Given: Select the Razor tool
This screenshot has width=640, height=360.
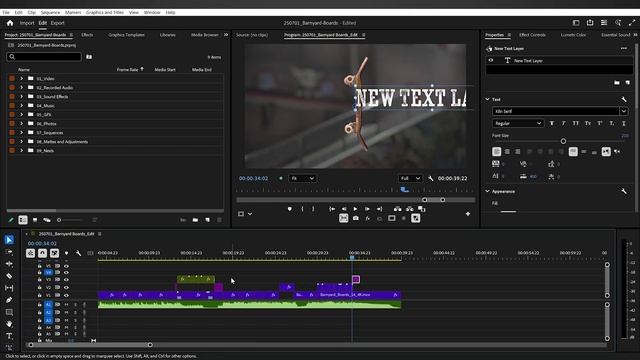Looking at the screenshot, I should click(9, 276).
